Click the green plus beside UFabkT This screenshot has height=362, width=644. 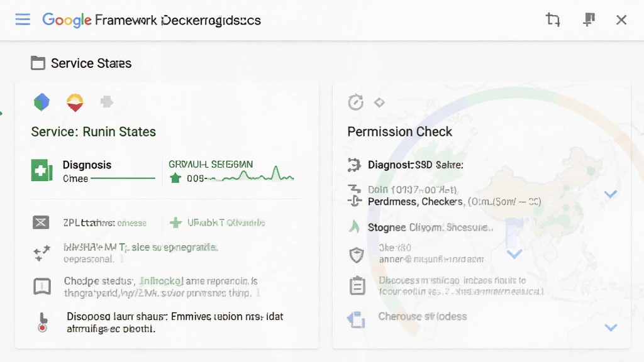tap(176, 222)
